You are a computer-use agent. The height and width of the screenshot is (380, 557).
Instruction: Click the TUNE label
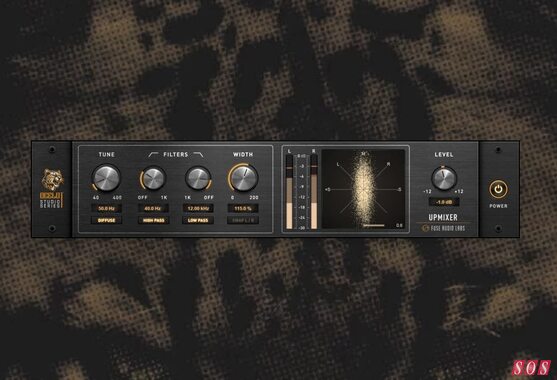coord(107,154)
